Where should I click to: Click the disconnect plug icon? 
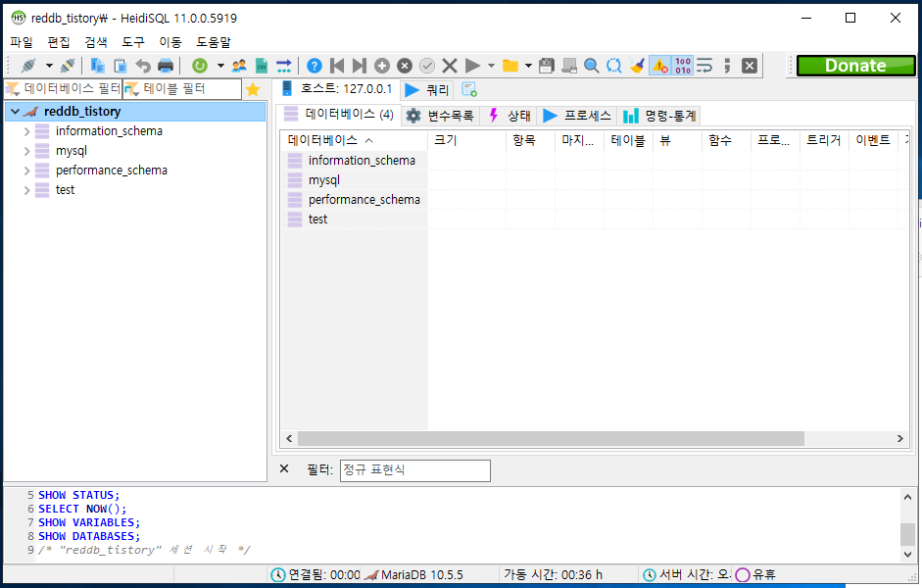click(x=68, y=66)
